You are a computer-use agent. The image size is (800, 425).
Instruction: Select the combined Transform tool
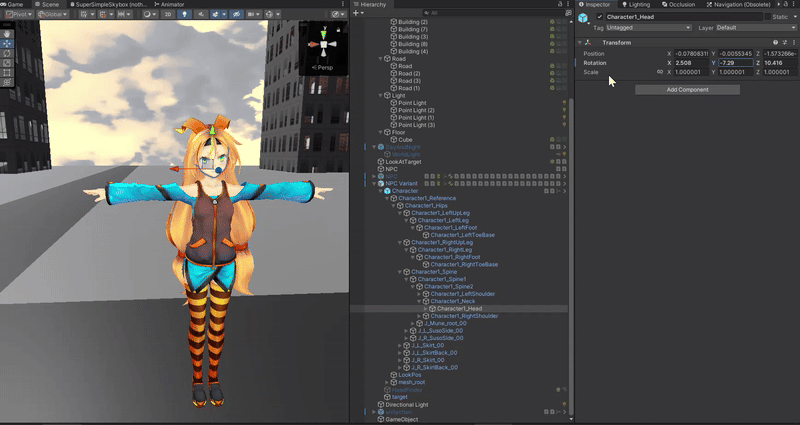point(7,82)
